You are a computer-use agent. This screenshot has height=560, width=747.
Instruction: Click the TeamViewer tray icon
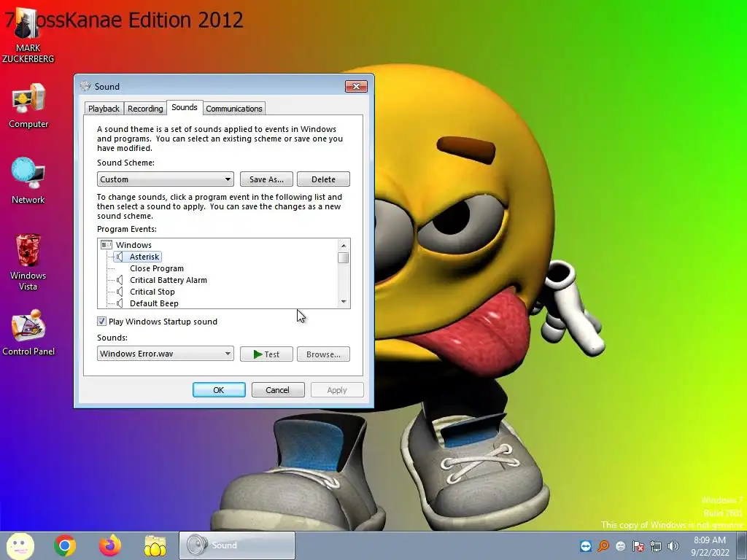click(586, 546)
